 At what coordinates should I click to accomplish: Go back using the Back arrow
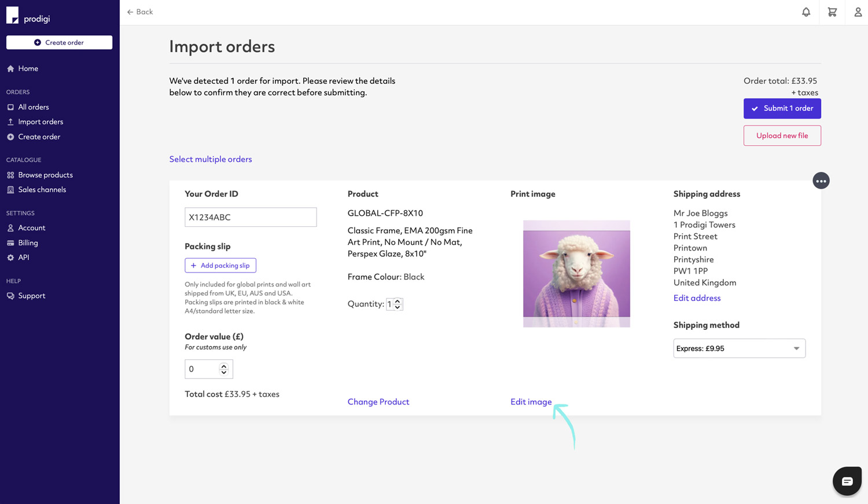click(x=140, y=12)
